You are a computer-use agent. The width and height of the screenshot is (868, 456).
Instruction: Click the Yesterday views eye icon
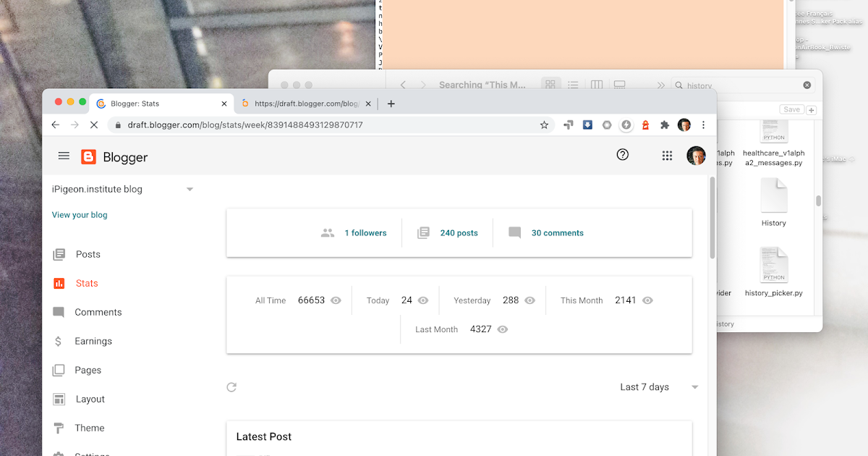[530, 300]
